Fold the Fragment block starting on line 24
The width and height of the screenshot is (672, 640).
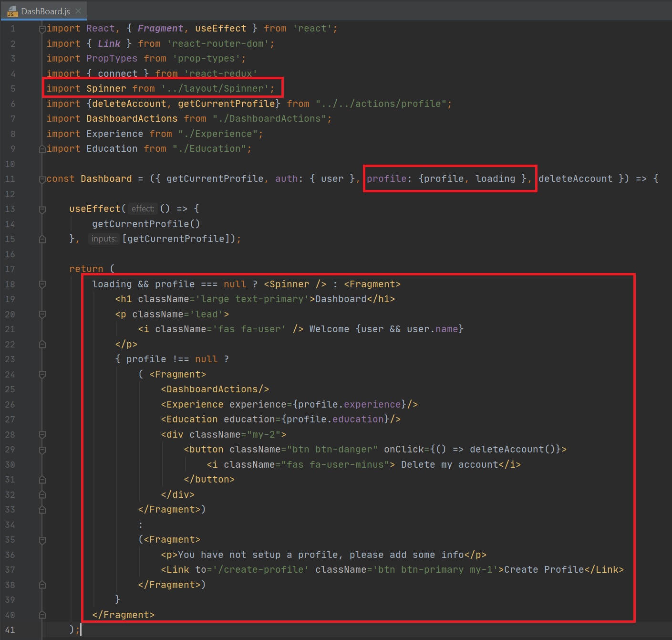pos(42,375)
